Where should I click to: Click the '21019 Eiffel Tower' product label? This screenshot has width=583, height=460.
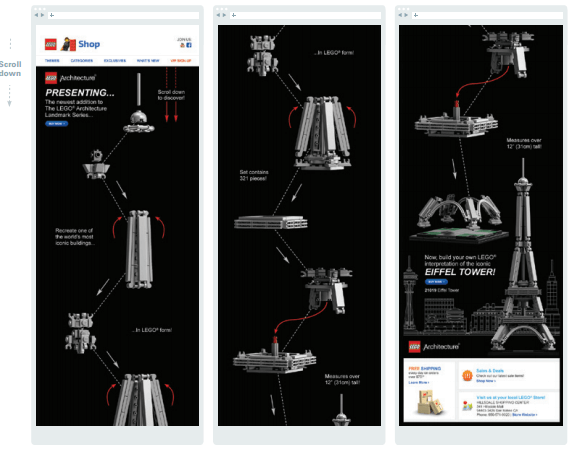point(442,290)
